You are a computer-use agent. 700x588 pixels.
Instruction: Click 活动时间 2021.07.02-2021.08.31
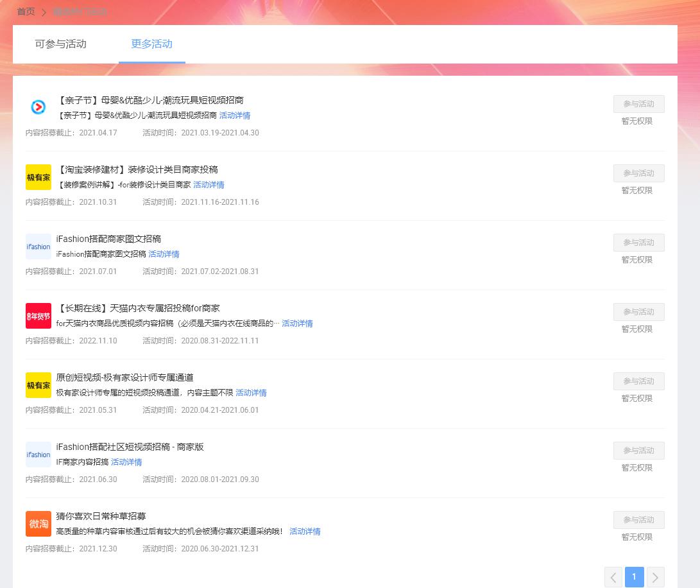(201, 272)
